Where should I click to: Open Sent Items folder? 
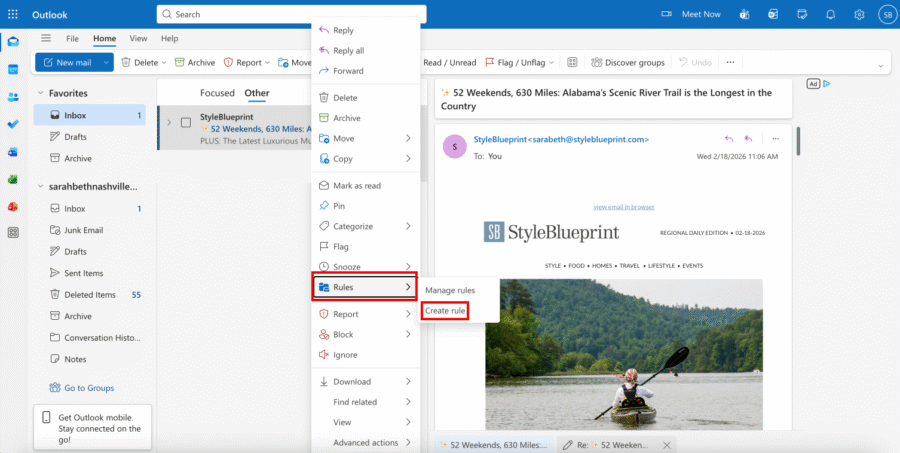pos(90,273)
